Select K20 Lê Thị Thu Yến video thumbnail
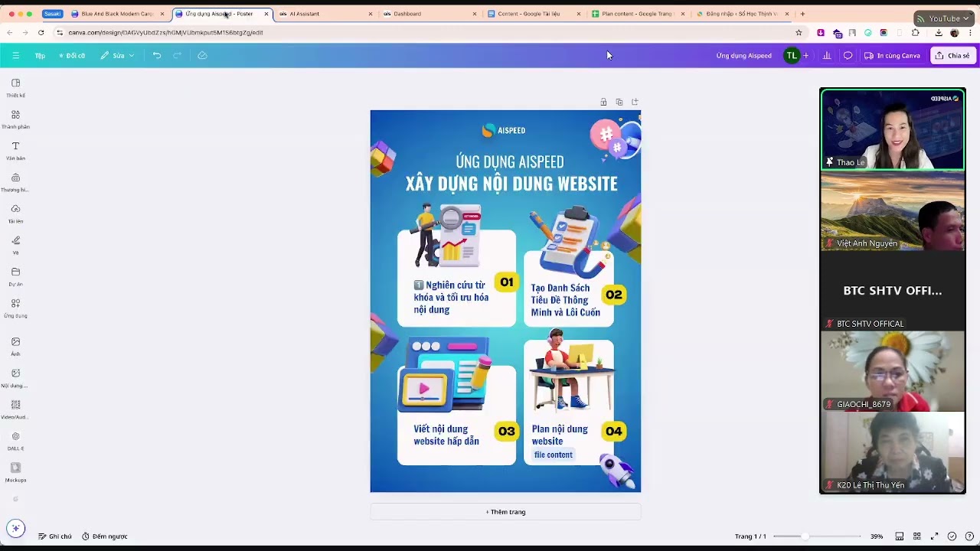This screenshot has height=551, width=980. point(892,452)
